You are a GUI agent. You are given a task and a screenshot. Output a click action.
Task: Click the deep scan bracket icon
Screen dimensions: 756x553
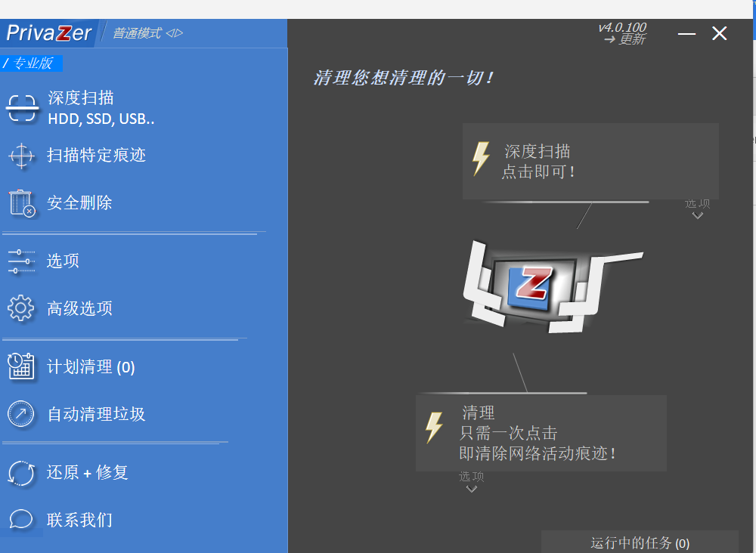(22, 108)
